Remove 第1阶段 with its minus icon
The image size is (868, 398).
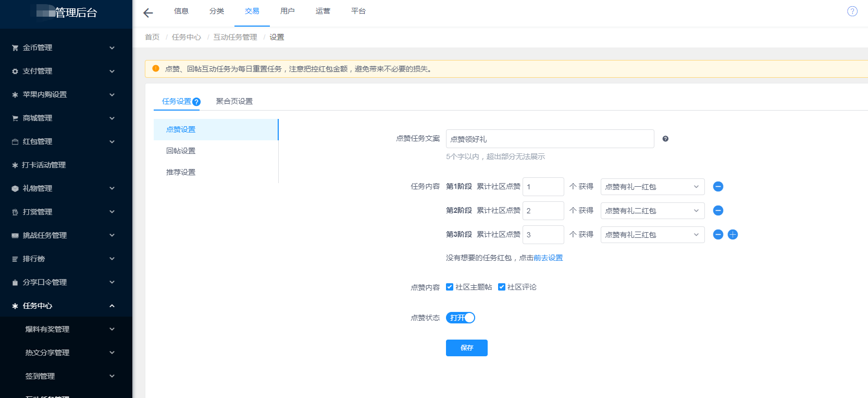pos(718,187)
